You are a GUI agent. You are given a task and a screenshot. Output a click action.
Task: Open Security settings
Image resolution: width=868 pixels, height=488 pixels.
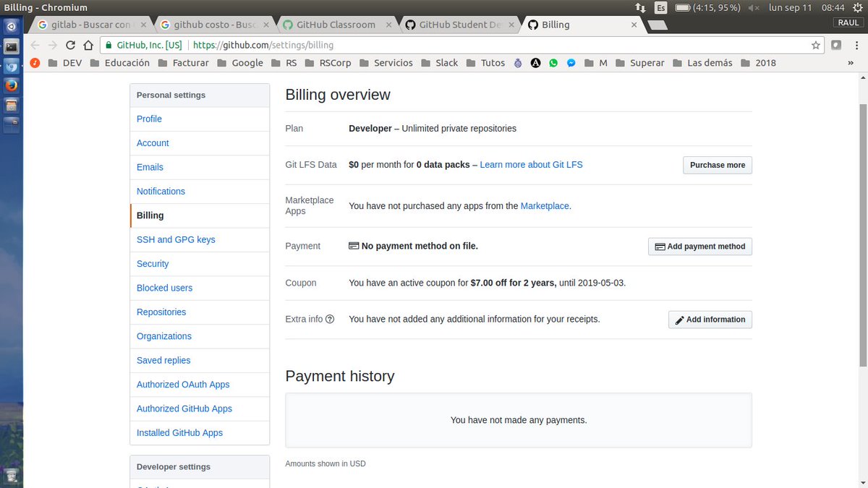point(153,264)
